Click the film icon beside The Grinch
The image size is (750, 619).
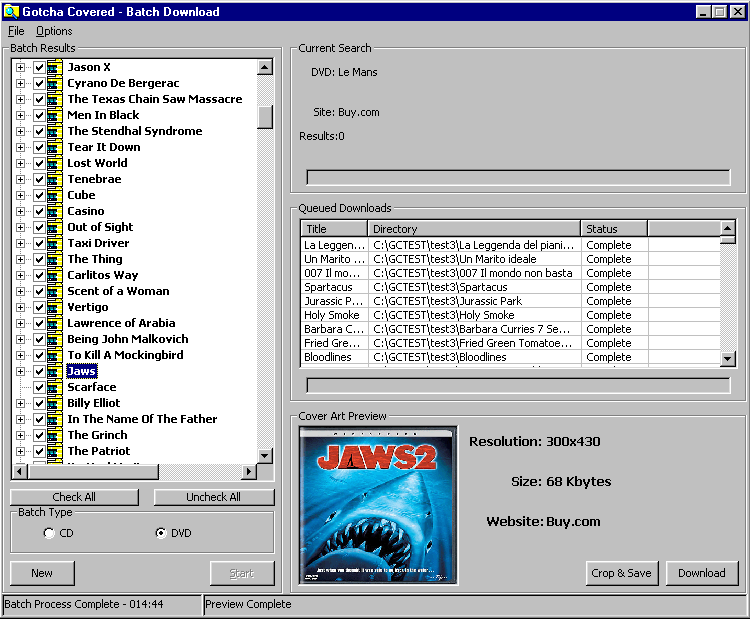[55, 435]
